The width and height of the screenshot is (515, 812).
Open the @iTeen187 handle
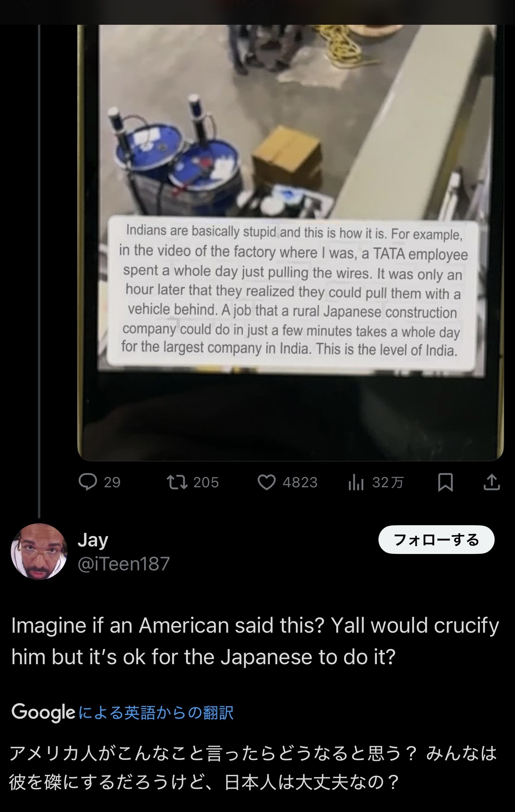(x=124, y=564)
